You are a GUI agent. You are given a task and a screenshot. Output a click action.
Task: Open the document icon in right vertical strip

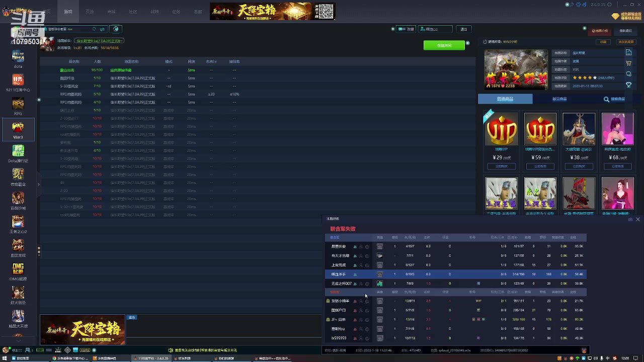tap(628, 52)
